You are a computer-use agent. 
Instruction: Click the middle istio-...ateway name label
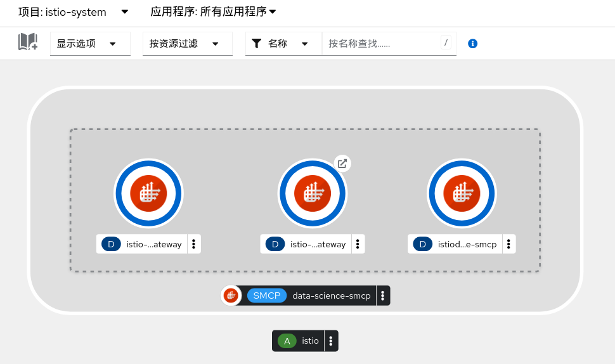click(x=318, y=244)
